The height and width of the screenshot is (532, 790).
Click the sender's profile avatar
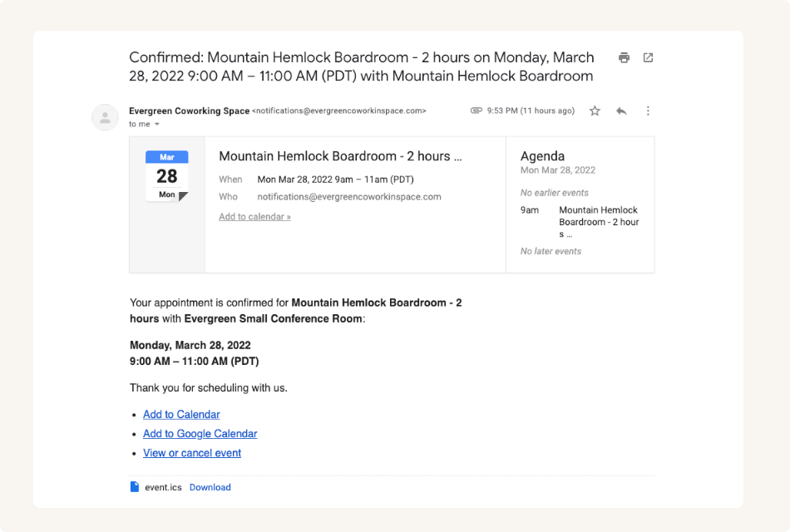(x=105, y=117)
